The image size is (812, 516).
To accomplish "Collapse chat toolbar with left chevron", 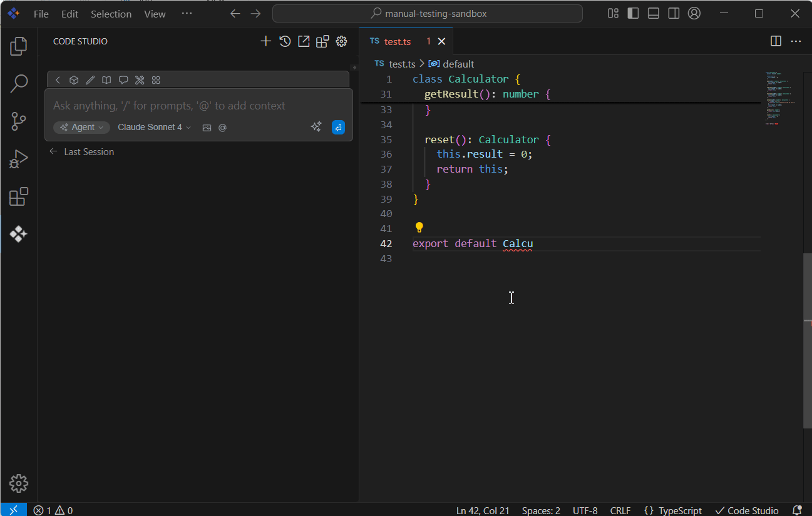I will 58,80.
